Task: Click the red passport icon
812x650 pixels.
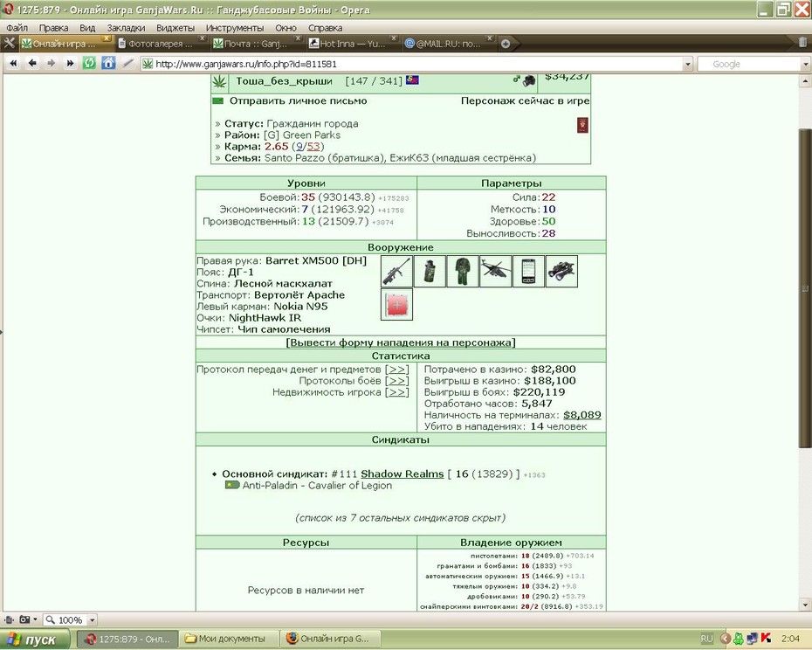Action: pos(582,125)
